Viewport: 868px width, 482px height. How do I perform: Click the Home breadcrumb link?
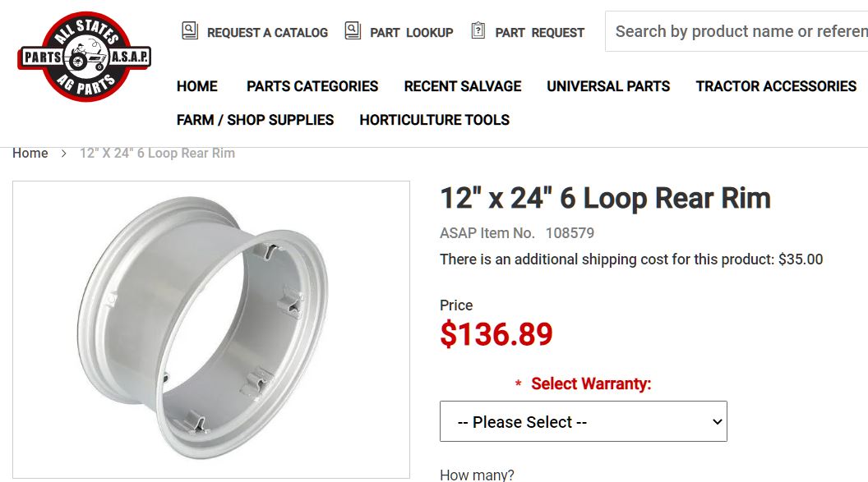(x=30, y=154)
